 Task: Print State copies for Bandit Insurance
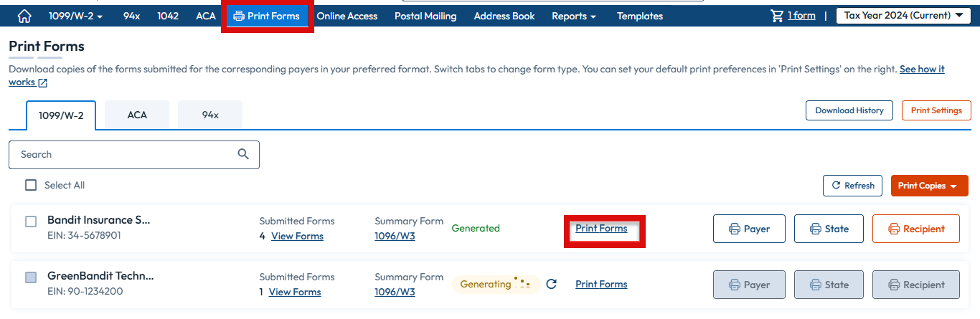[829, 229]
